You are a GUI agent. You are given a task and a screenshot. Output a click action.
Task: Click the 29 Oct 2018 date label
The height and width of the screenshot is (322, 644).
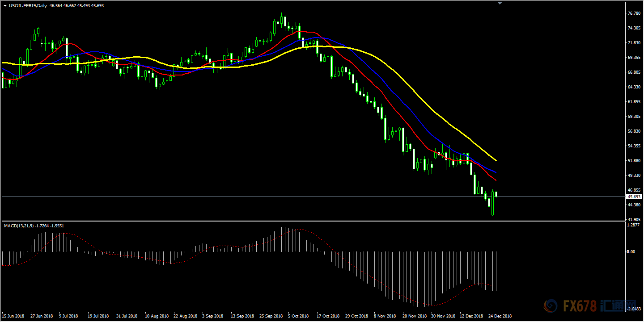356,316
